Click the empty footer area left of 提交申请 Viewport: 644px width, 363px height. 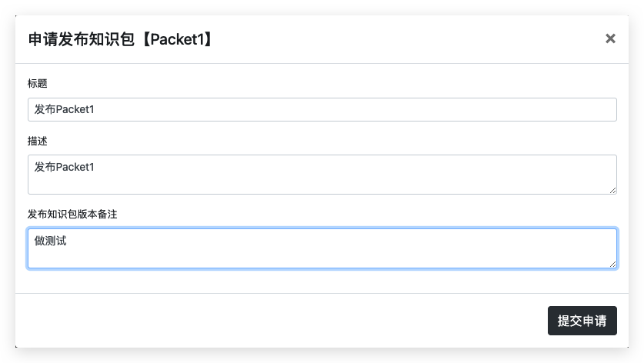[x=277, y=321]
